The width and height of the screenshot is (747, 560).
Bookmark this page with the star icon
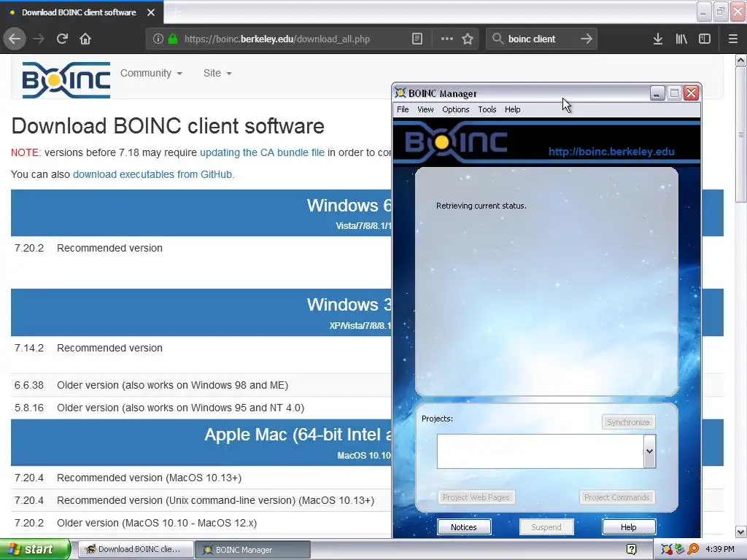click(x=468, y=39)
